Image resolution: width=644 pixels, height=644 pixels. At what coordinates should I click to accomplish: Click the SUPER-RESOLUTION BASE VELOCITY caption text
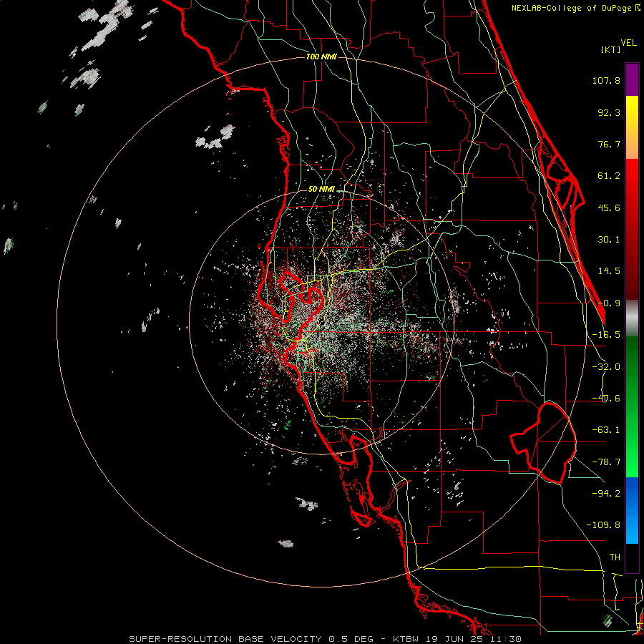pos(225,639)
